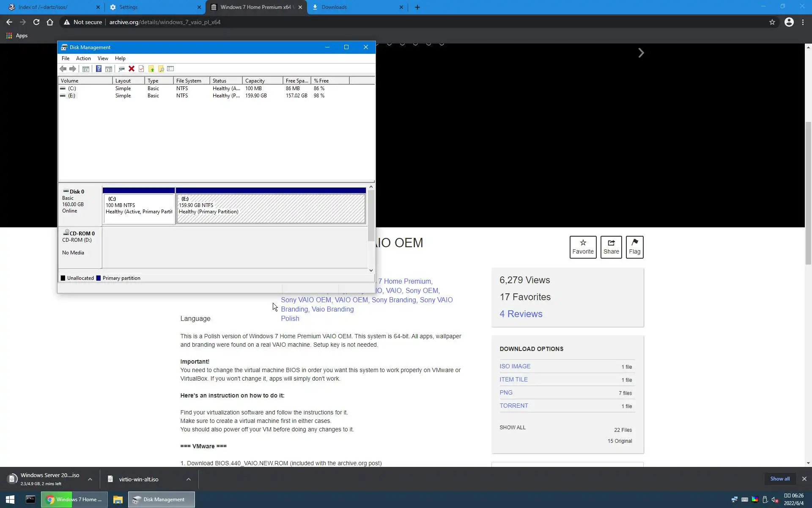
Task: Click the Show/Hide Console Tree icon
Action: click(85, 69)
